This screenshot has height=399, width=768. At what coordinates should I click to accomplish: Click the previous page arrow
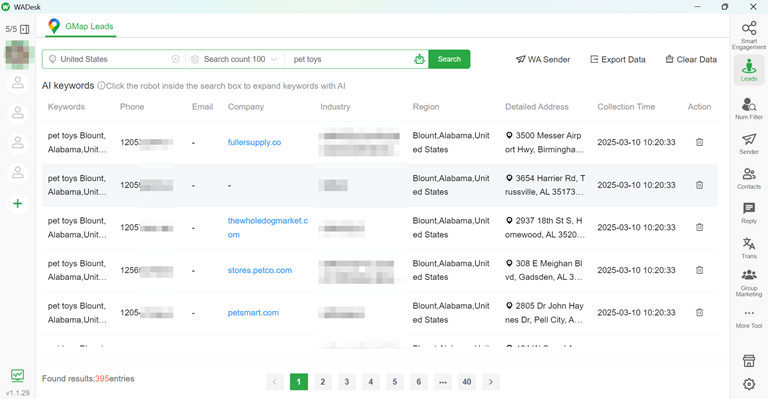click(275, 382)
